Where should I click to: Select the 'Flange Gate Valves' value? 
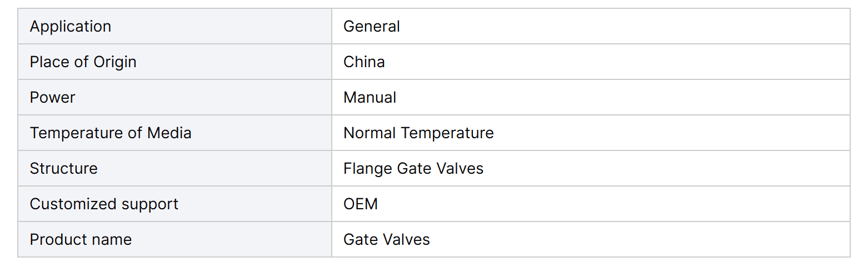pos(413,169)
